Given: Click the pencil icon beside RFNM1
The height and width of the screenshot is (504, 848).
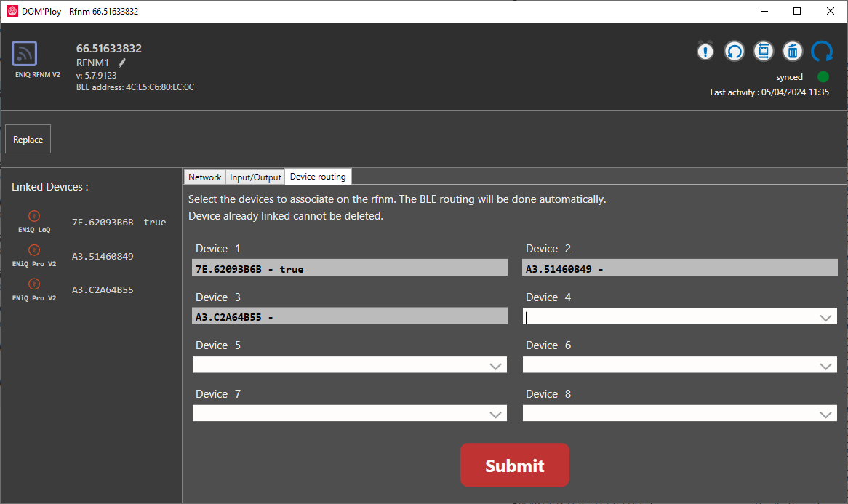Looking at the screenshot, I should pos(122,63).
